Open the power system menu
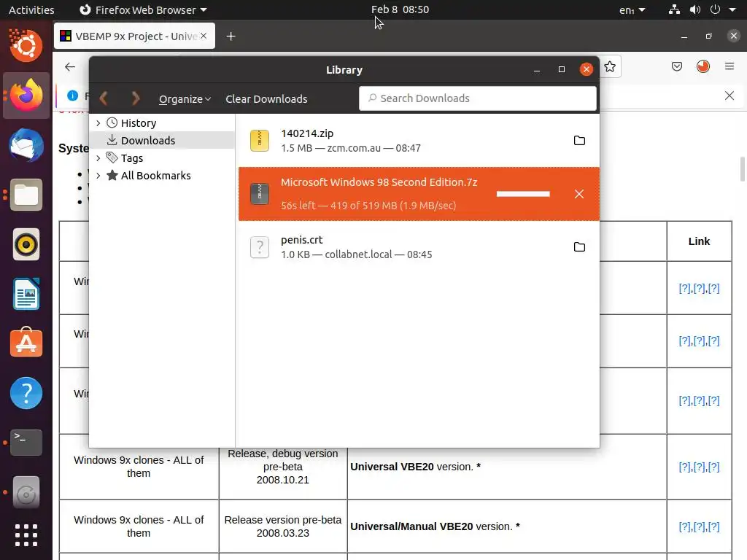This screenshot has height=560, width=747. (x=715, y=9)
